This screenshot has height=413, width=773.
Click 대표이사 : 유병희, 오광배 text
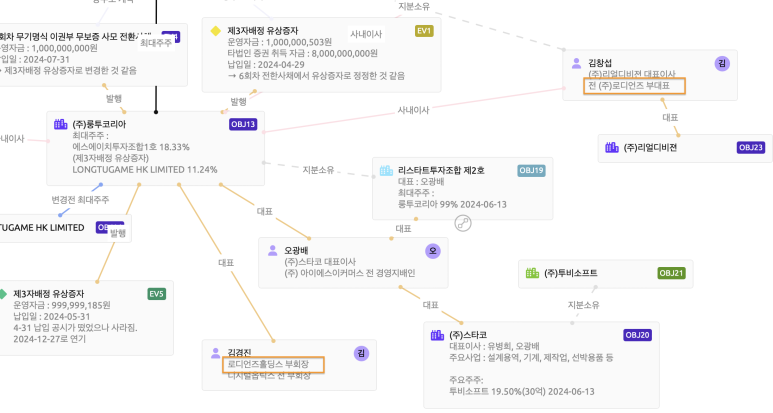coord(494,346)
